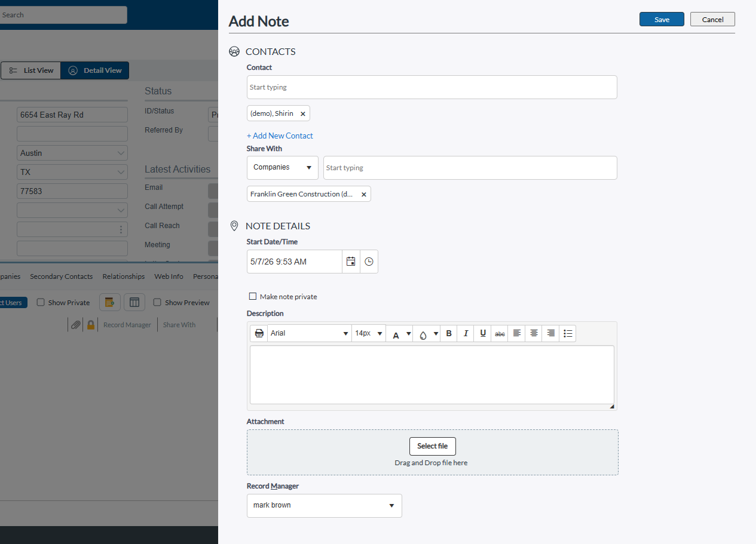Click the 77583 zip code field
This screenshot has width=756, height=544.
72,191
